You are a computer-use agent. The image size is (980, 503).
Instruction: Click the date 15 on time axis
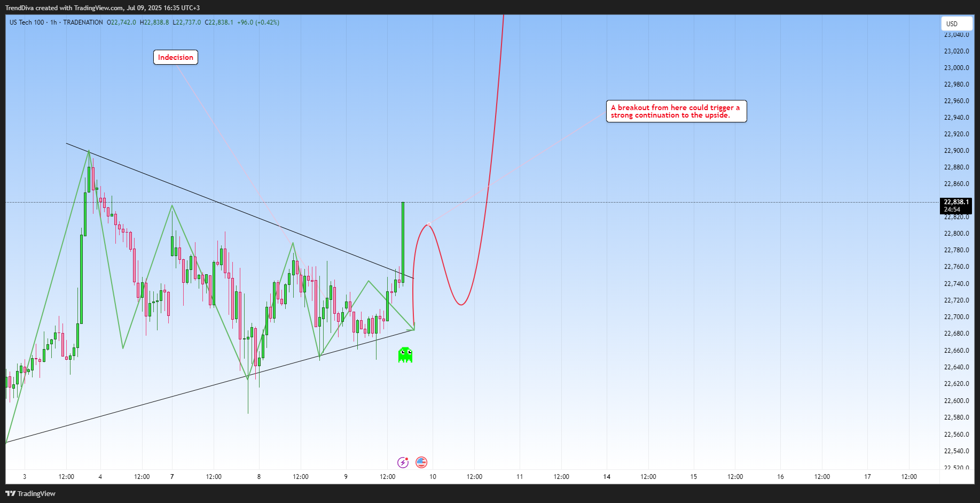coord(694,477)
